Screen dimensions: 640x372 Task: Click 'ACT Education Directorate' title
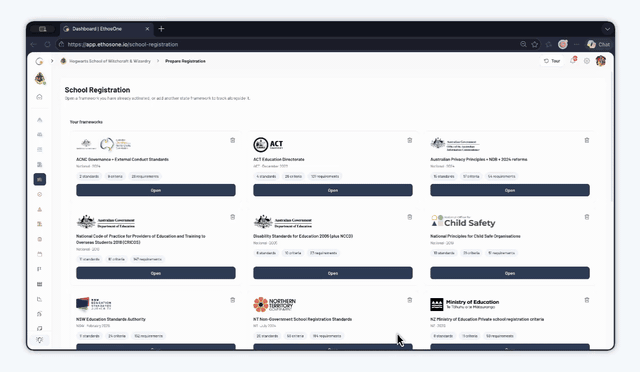coord(279,159)
